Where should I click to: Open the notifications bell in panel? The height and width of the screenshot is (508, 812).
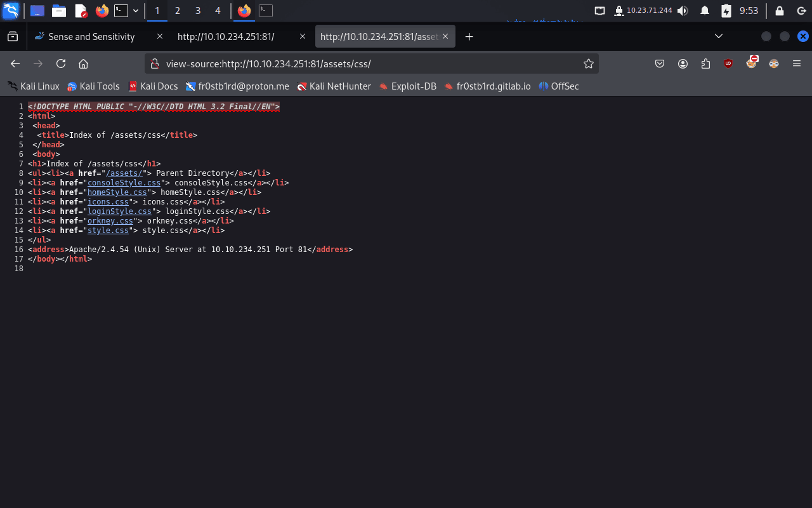(705, 11)
